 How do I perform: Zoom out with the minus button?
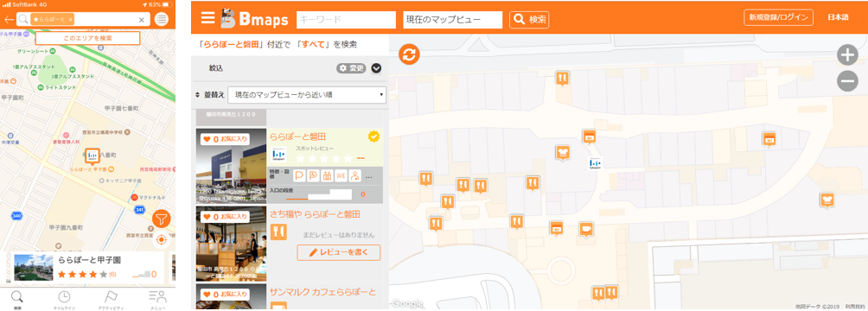click(x=847, y=81)
